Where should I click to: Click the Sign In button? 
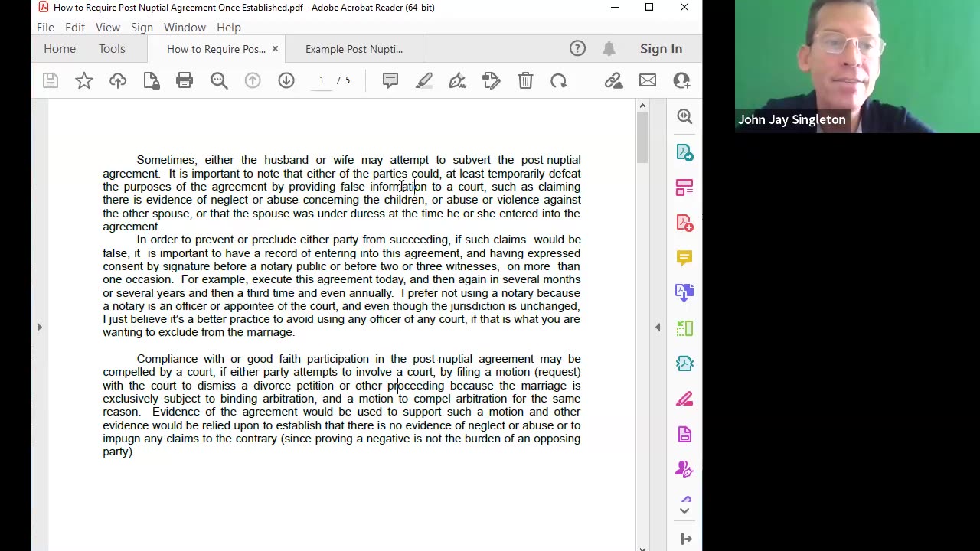(x=661, y=48)
